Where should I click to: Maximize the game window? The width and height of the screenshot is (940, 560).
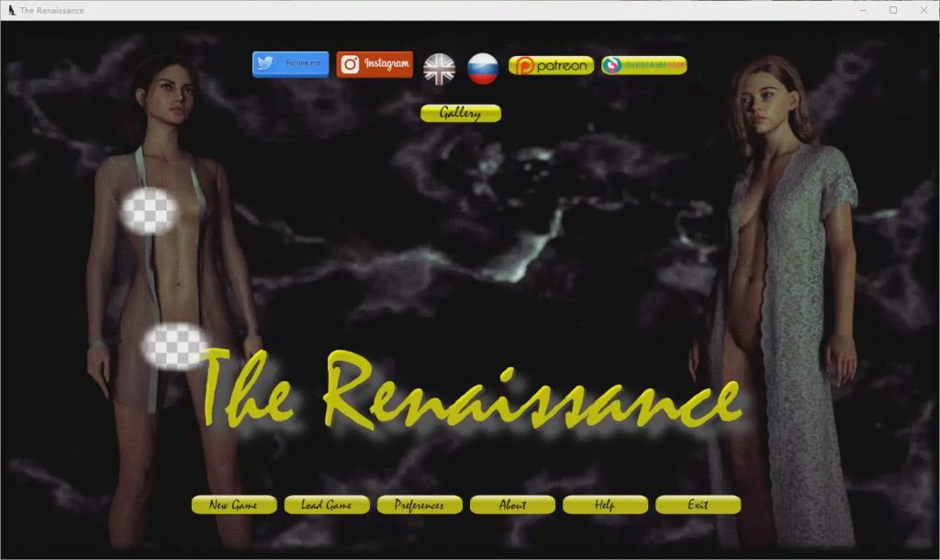(x=893, y=10)
